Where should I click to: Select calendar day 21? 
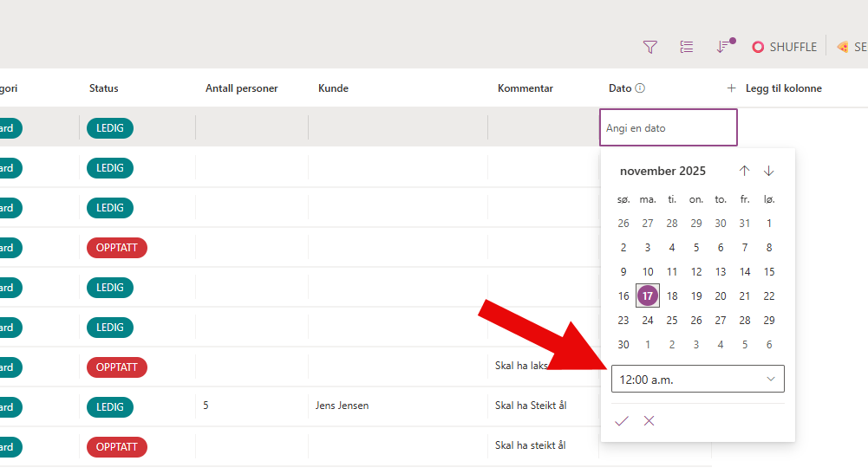[x=745, y=295]
